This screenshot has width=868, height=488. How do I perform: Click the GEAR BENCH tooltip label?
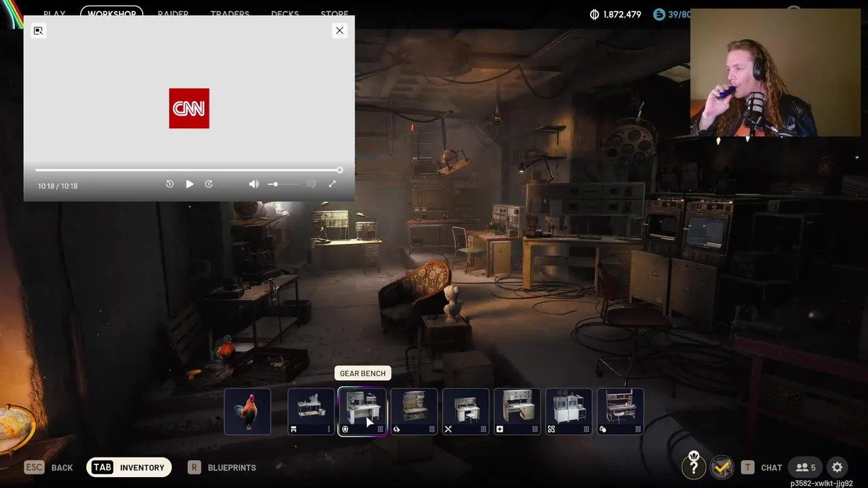click(363, 373)
